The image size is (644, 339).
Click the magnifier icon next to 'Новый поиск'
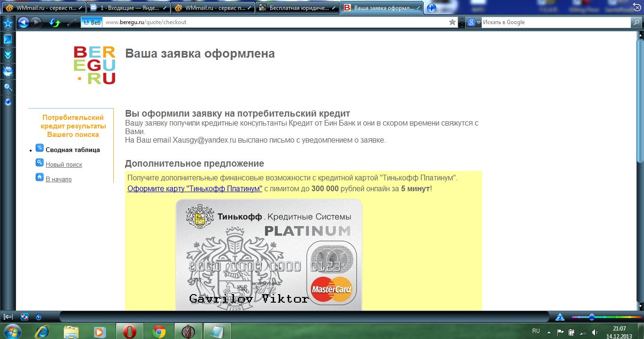pos(40,162)
